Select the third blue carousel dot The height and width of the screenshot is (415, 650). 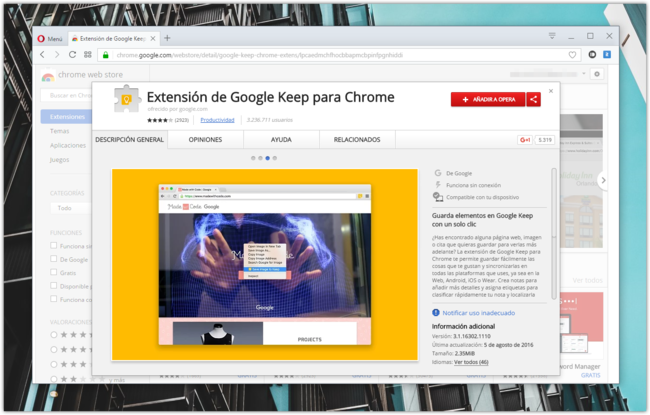pyautogui.click(x=267, y=158)
